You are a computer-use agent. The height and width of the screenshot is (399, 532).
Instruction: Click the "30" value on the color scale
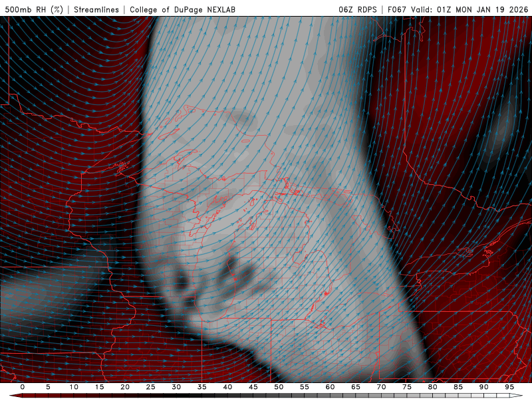176,387
